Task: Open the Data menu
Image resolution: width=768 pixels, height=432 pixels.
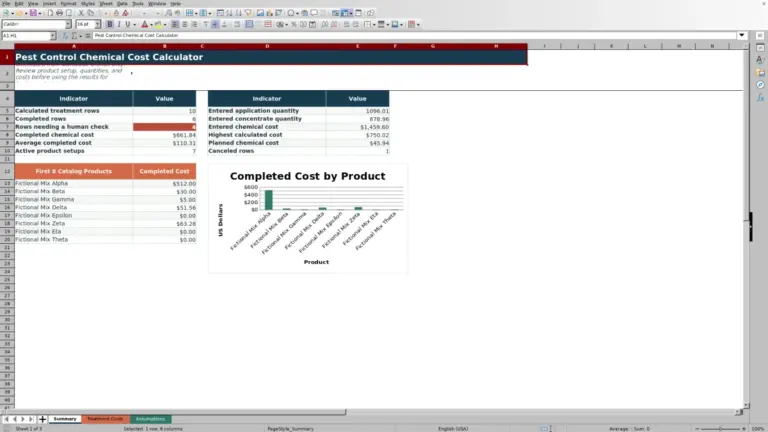Action: (122, 3)
